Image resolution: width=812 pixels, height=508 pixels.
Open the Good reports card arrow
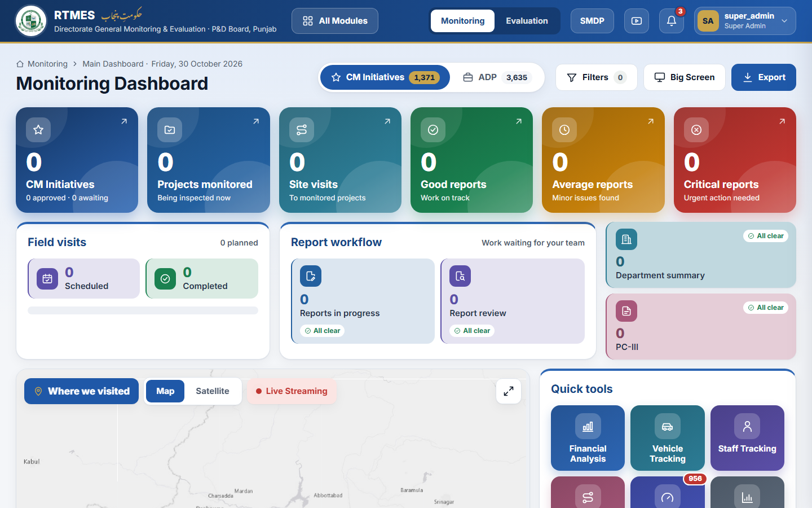[x=519, y=121]
